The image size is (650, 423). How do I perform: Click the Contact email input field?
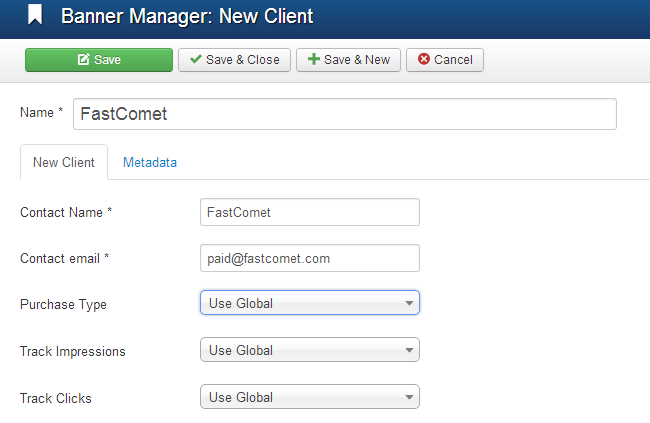(309, 258)
